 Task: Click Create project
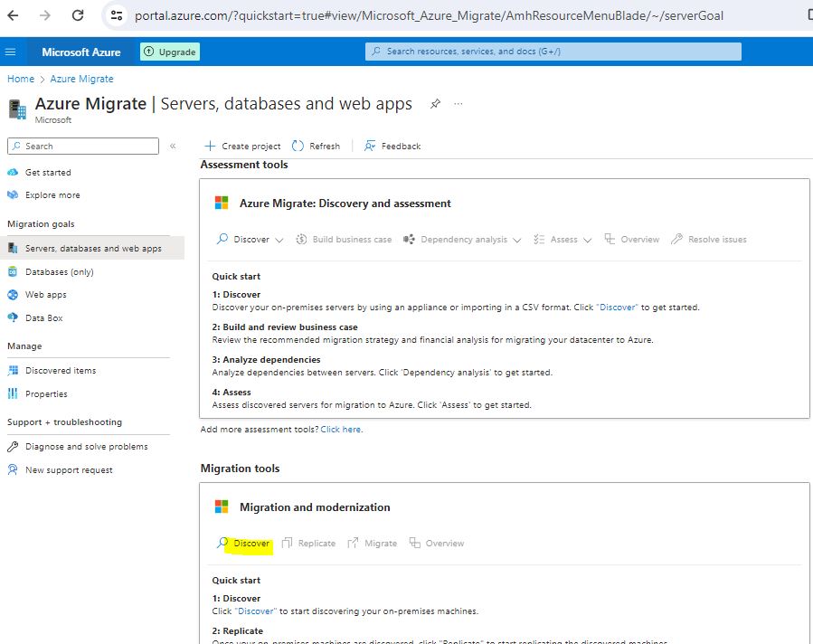(x=242, y=146)
